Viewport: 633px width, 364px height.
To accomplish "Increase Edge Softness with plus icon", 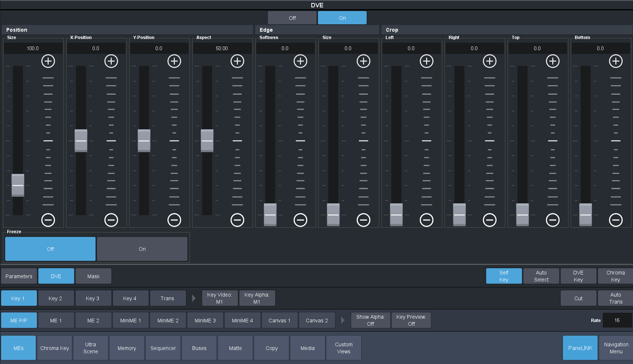I will point(300,61).
